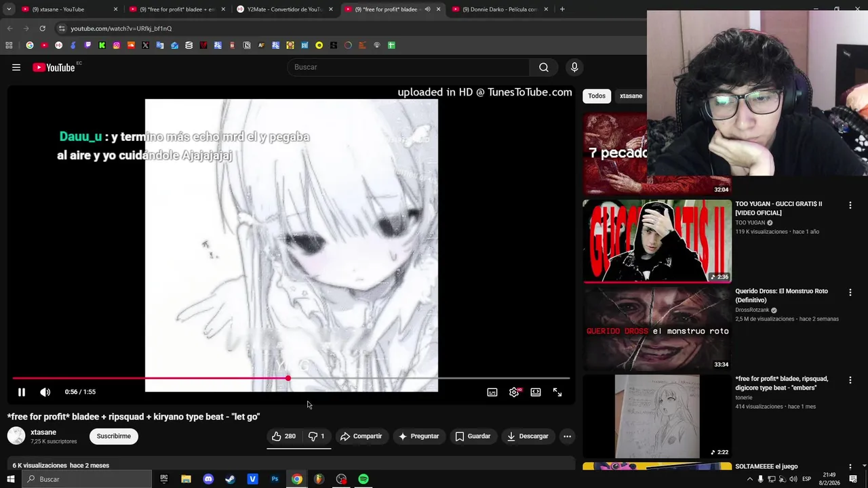Open TOO YUGAN Gucci Gratis II thumbnail

(x=657, y=241)
